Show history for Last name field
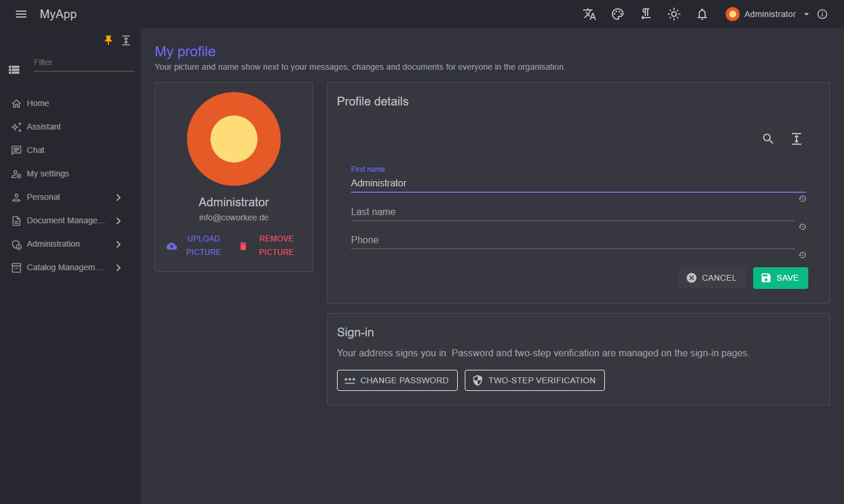The width and height of the screenshot is (844, 504). (802, 227)
